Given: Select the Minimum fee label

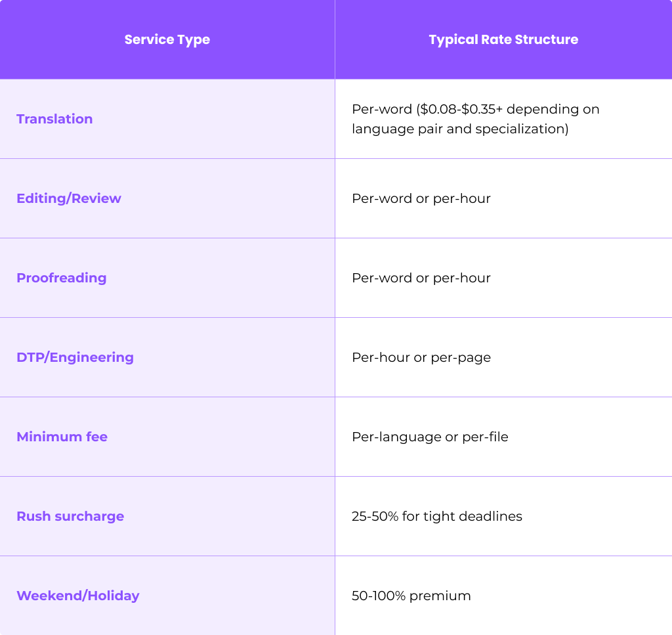Looking at the screenshot, I should click(x=62, y=437).
